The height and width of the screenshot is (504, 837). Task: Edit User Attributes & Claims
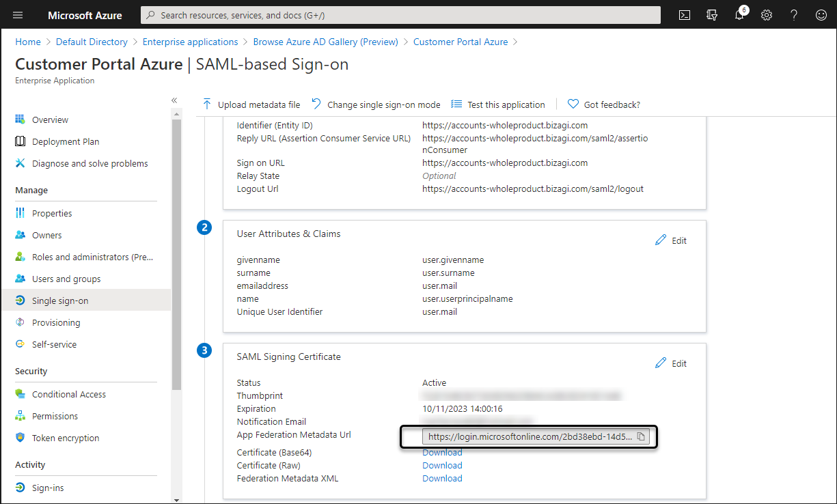click(671, 240)
